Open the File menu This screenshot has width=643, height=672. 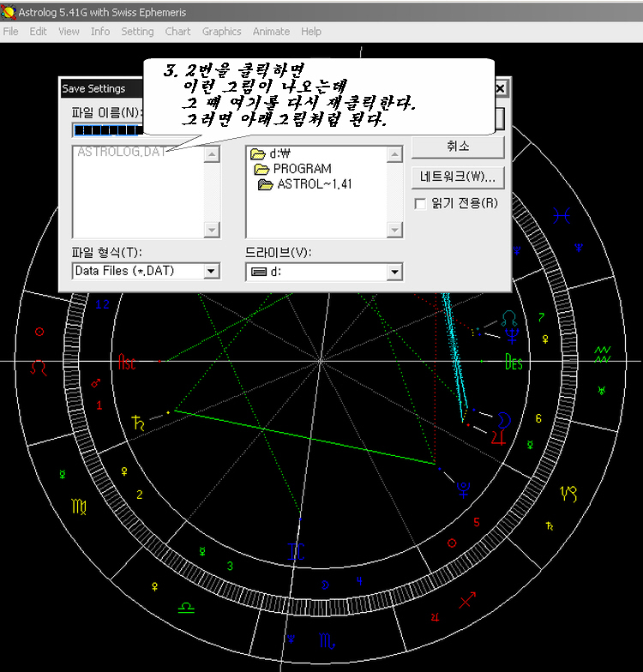tap(10, 32)
